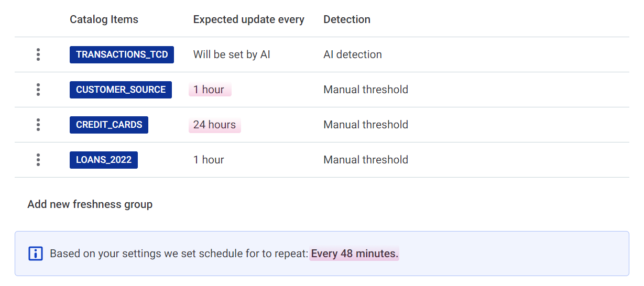The width and height of the screenshot is (644, 286).
Task: Click Add new freshness group
Action: (x=90, y=204)
